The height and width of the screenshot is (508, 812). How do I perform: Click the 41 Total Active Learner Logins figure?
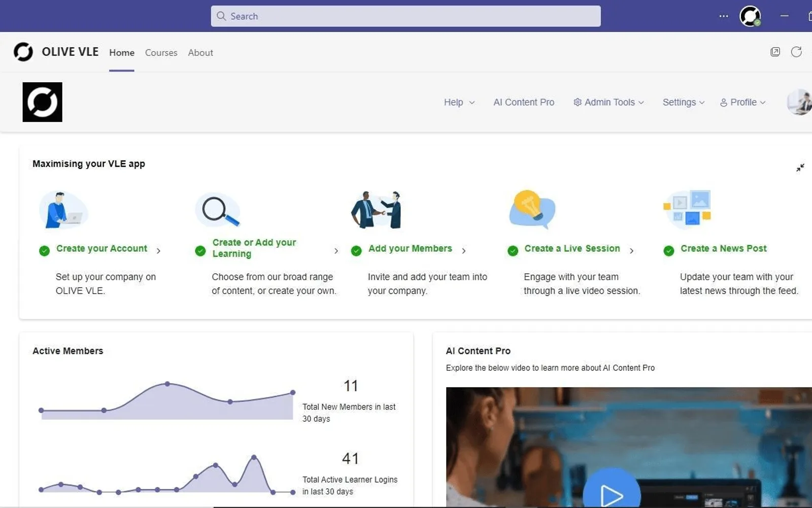pyautogui.click(x=351, y=458)
